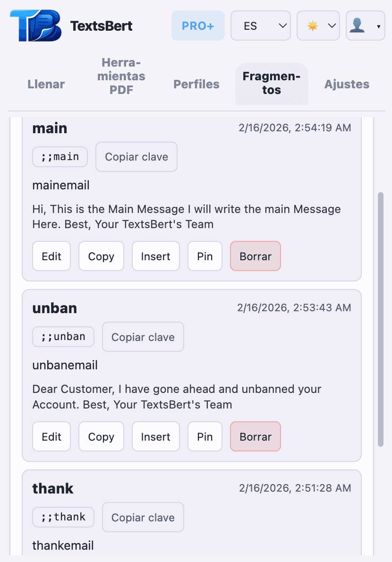Open the ES language dropdown
The height and width of the screenshot is (562, 392).
260,25
